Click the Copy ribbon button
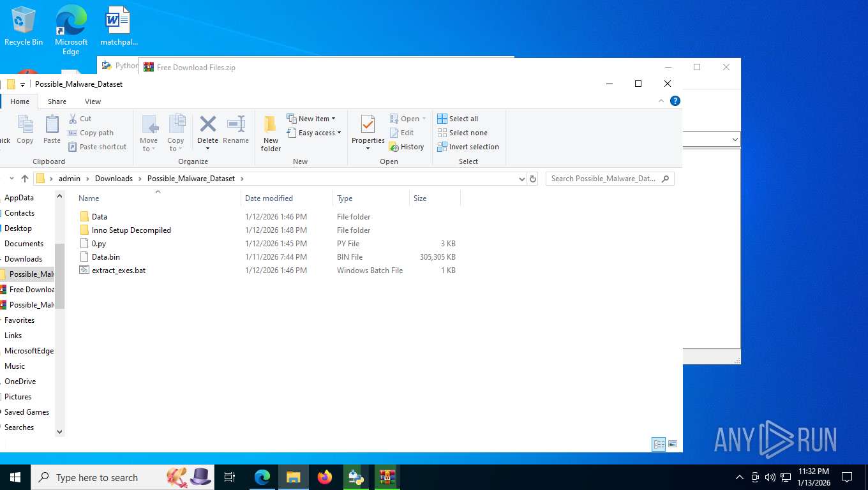Viewport: 868px width, 490px height. pos(25,130)
